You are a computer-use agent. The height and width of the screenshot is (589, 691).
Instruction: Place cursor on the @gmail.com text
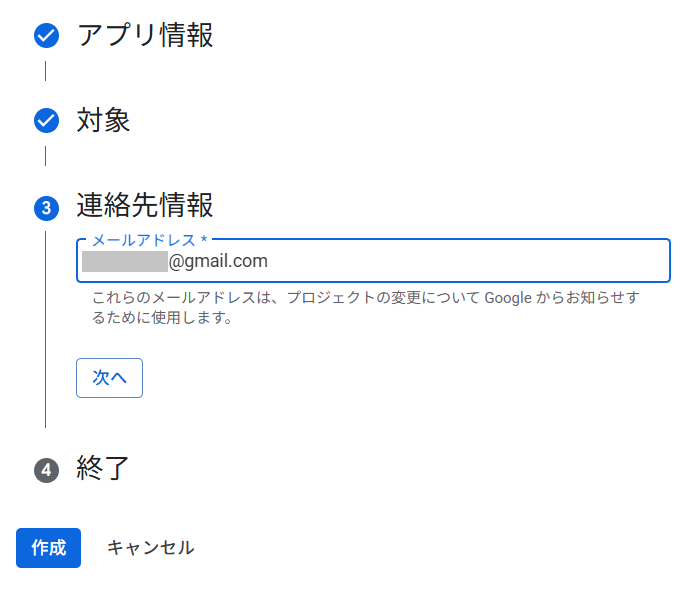218,262
